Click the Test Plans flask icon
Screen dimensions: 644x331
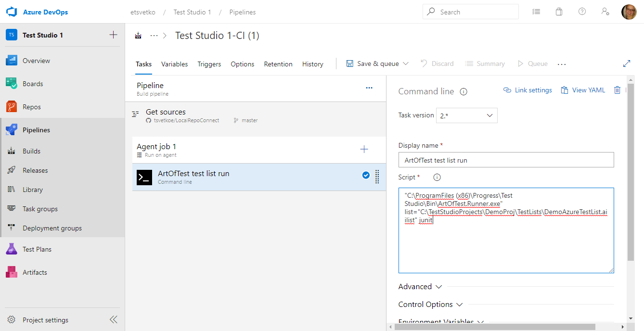[12, 249]
